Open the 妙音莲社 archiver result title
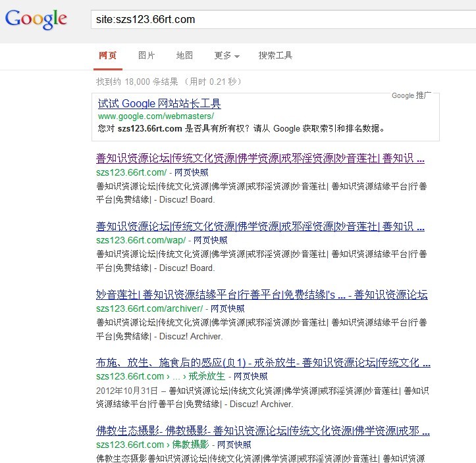This screenshot has height=463, width=476. click(x=261, y=295)
